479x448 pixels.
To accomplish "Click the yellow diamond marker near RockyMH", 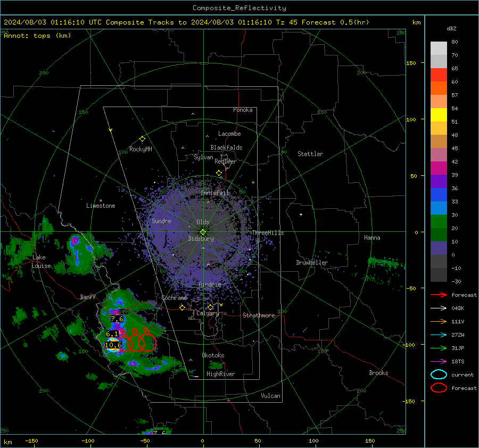I will coord(142,139).
